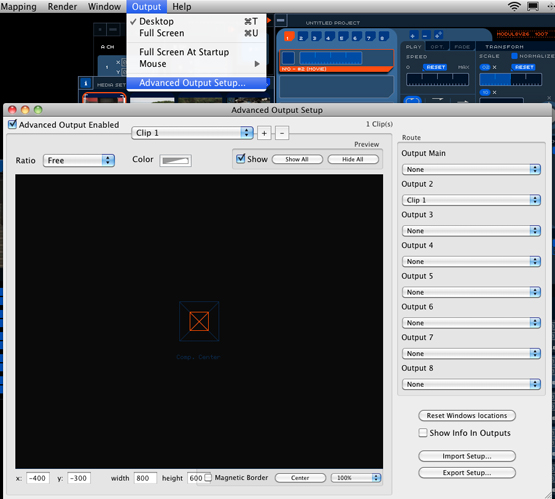Open the Output 2 route dropdown
The image size is (555, 499).
coord(471,200)
